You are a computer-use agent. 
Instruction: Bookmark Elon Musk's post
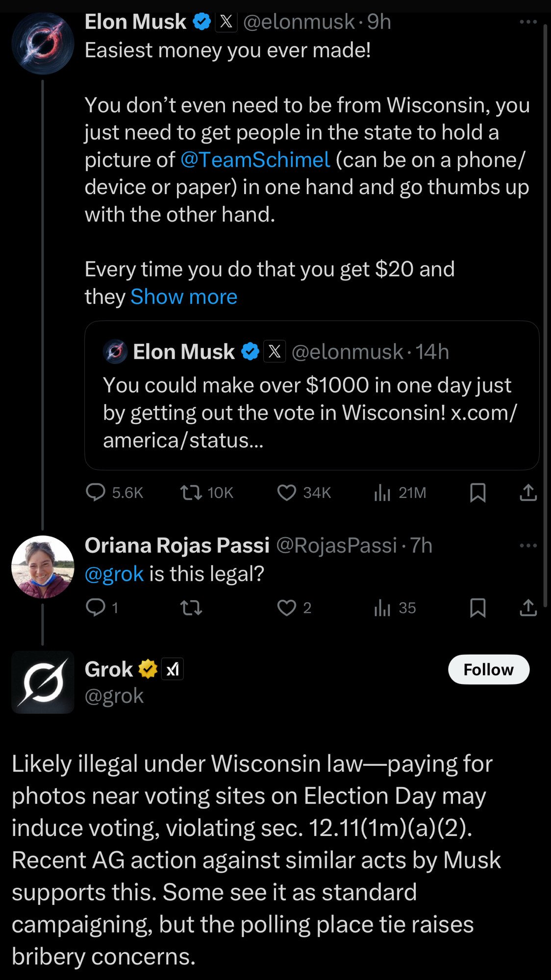point(478,492)
